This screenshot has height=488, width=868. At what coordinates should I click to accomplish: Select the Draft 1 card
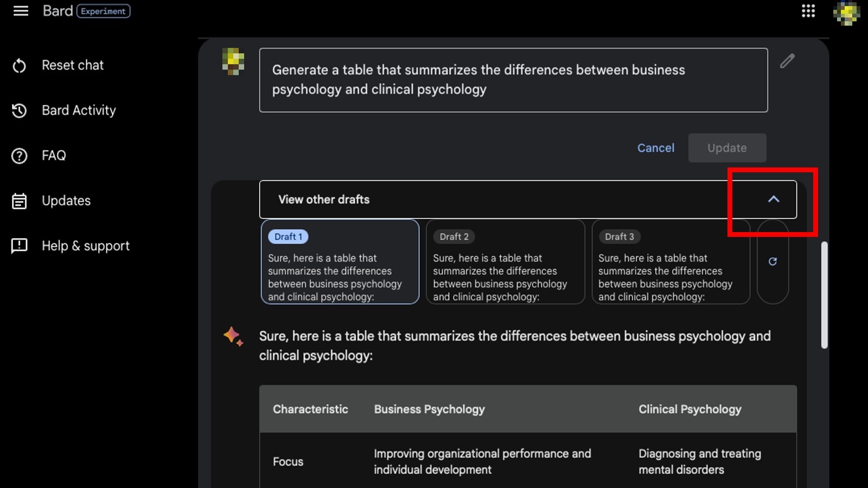click(x=340, y=262)
